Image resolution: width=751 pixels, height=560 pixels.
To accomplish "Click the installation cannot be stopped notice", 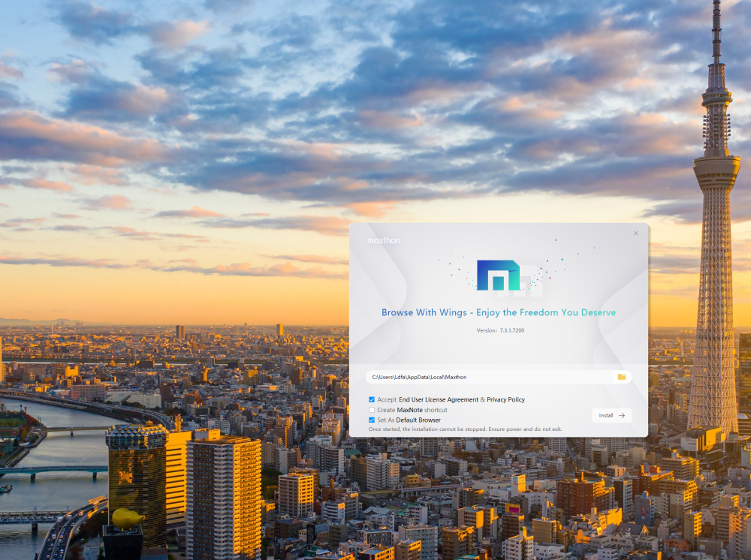I will pyautogui.click(x=465, y=429).
